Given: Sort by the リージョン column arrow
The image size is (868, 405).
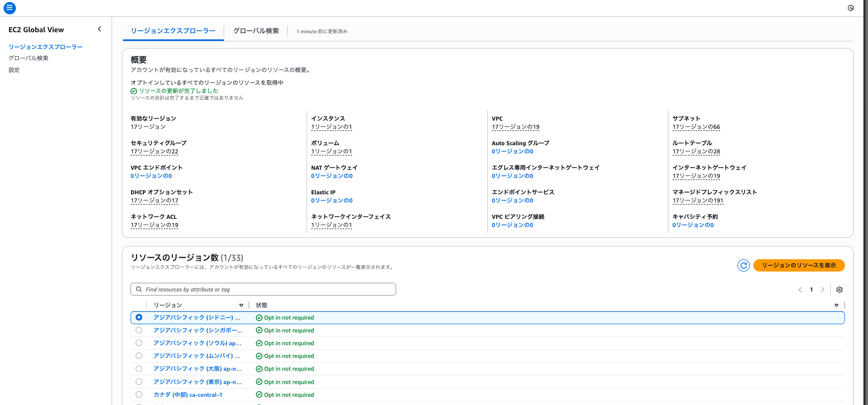Looking at the screenshot, I should tap(241, 305).
